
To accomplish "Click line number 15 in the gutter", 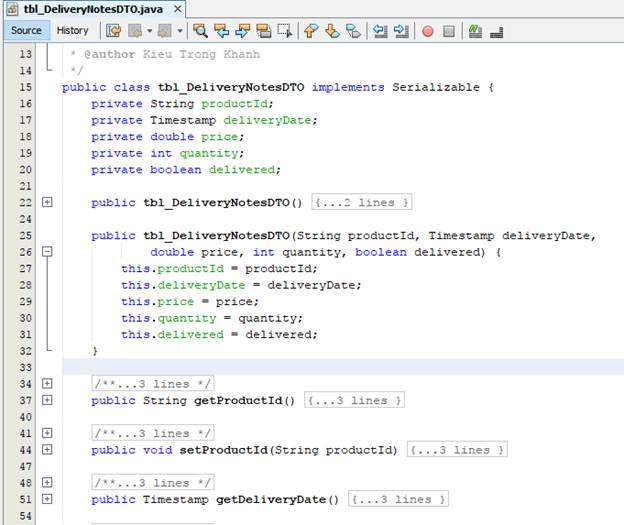I will coord(25,87).
